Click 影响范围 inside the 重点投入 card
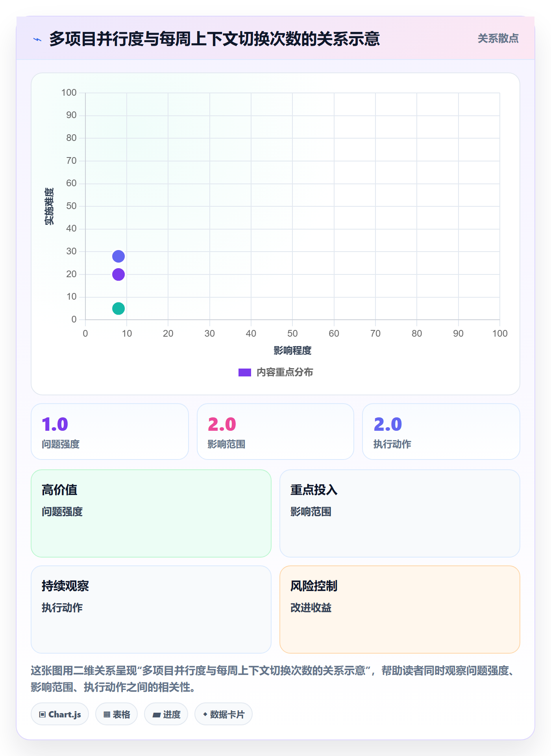The width and height of the screenshot is (551, 756). (x=311, y=512)
